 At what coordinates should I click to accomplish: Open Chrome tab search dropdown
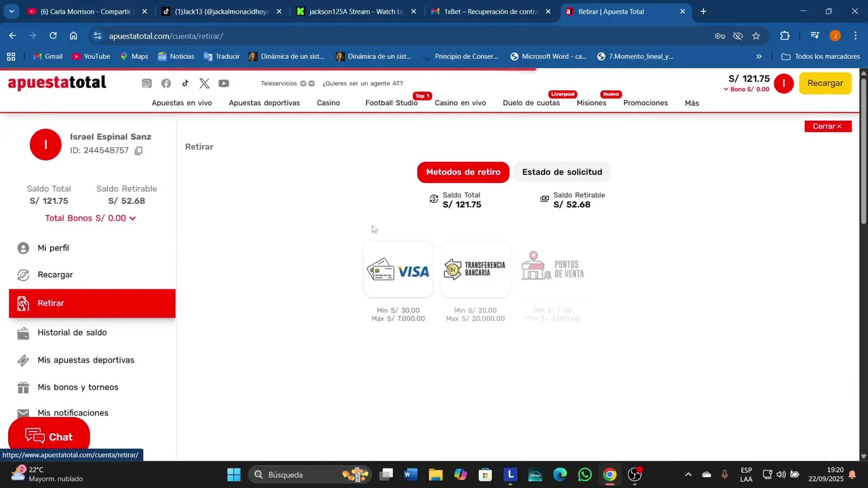click(12, 12)
